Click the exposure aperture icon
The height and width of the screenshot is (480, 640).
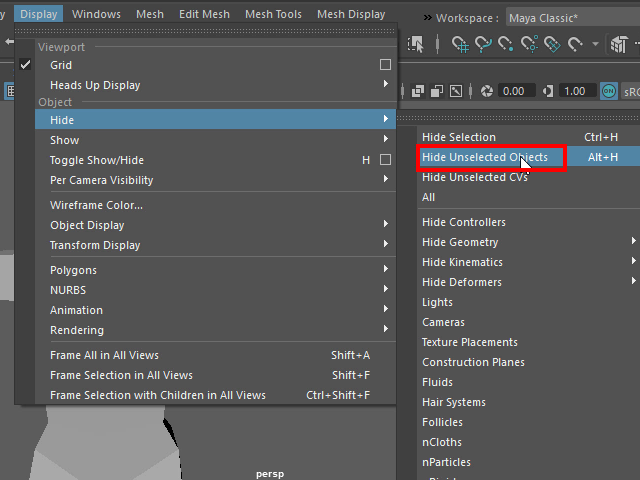click(487, 91)
